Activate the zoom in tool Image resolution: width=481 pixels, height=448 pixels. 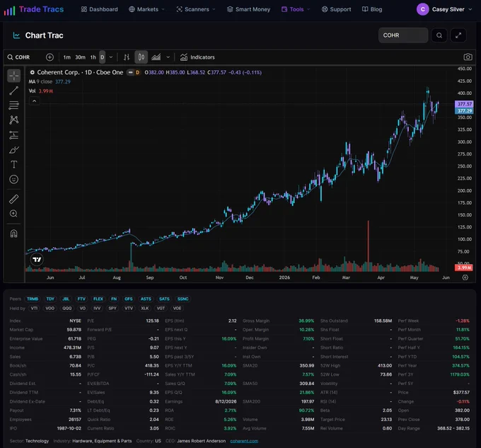tap(14, 214)
